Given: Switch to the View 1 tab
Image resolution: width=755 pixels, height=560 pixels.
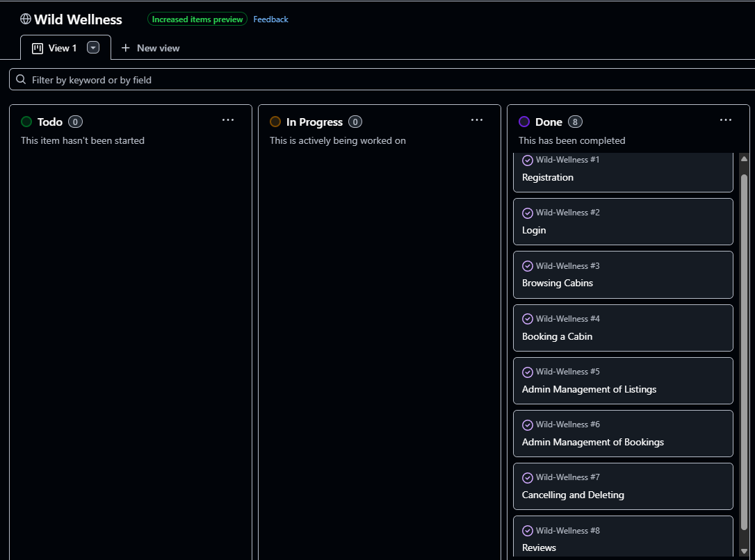Looking at the screenshot, I should coord(65,48).
